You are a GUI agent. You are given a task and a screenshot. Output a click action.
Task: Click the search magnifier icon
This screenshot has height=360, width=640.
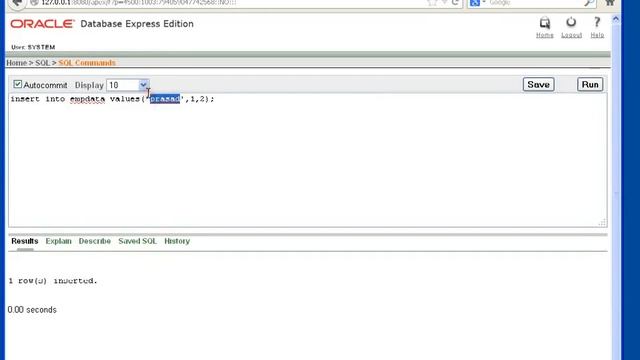(x=589, y=3)
